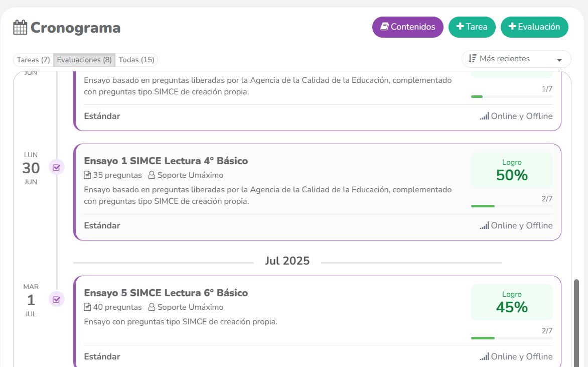Image resolution: width=588 pixels, height=367 pixels.
Task: Click the document icon beside 35 preguntas
Action: (x=87, y=175)
